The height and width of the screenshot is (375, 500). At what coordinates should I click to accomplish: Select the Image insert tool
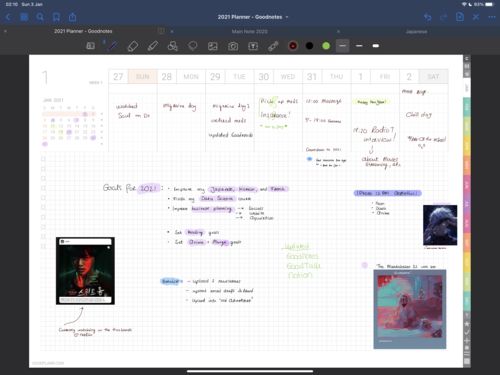pyautogui.click(x=213, y=46)
